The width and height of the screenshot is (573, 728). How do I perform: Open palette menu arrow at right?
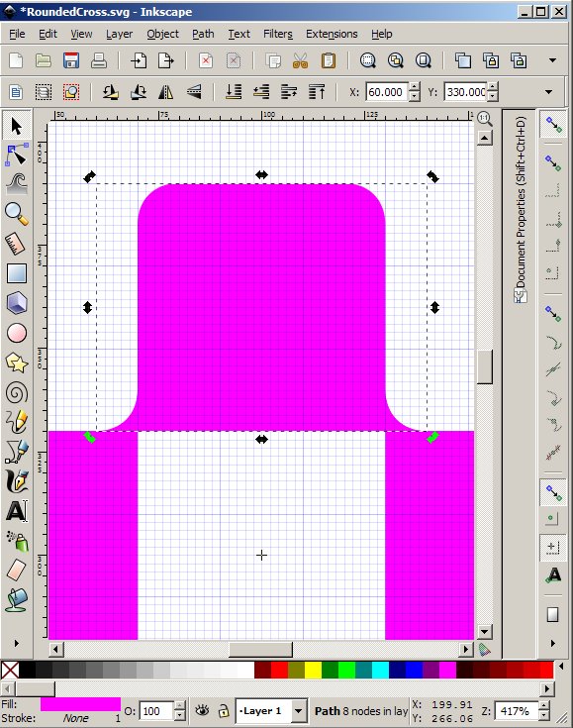tap(561, 667)
